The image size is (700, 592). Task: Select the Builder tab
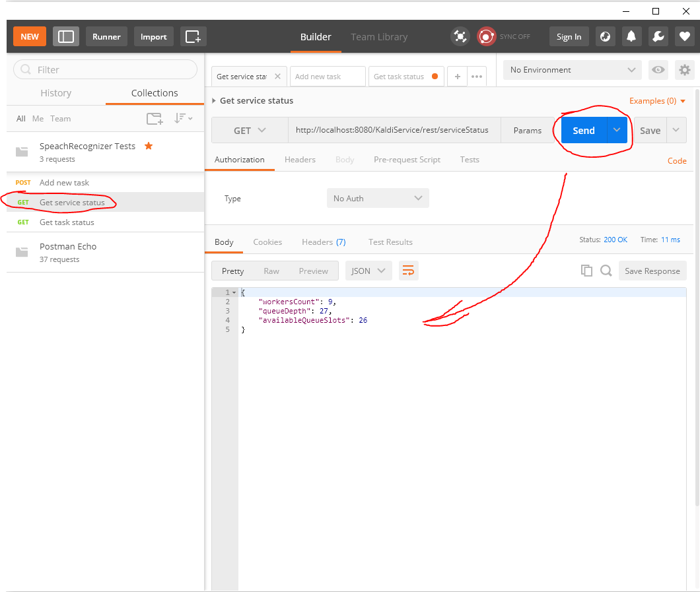coord(316,37)
